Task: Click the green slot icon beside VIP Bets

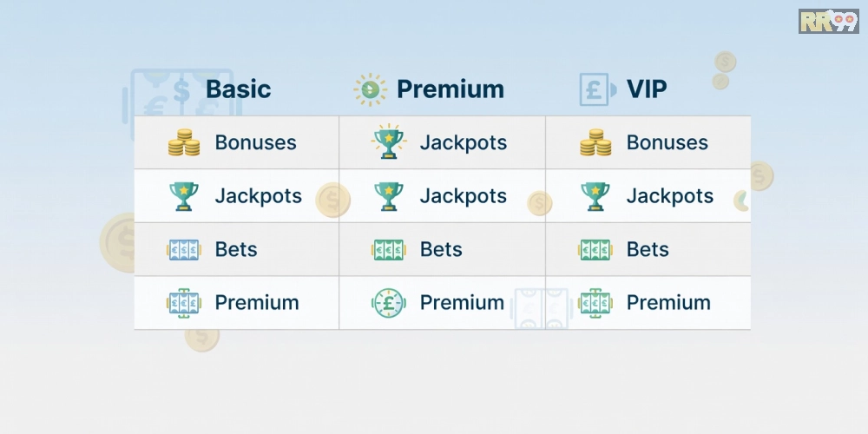Action: [595, 250]
